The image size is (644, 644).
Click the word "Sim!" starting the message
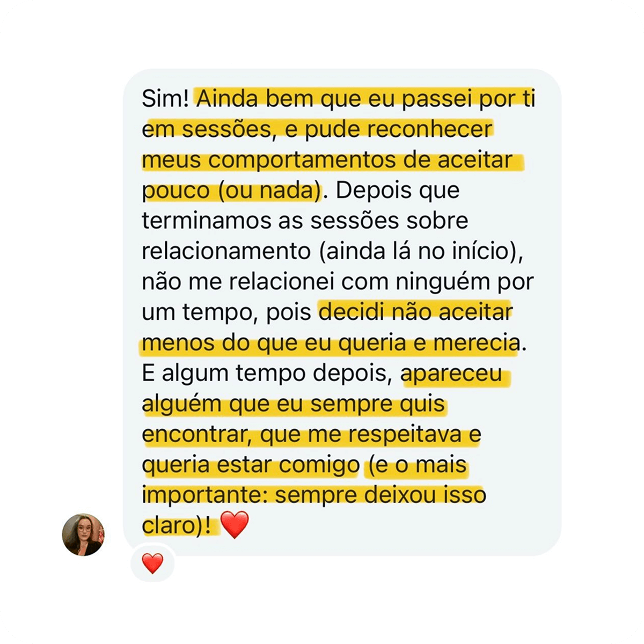tap(165, 99)
